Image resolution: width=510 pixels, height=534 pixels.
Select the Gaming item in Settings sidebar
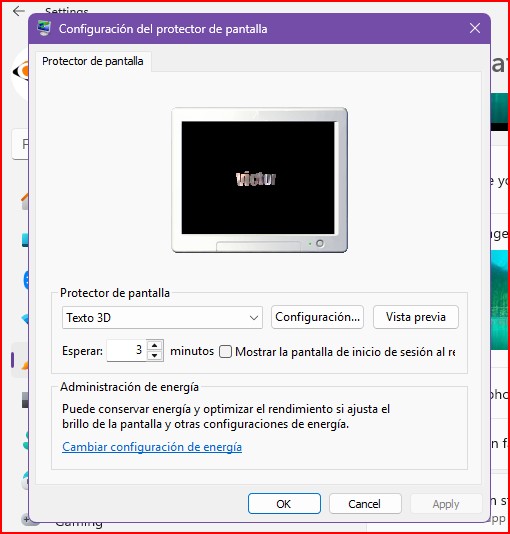[x=79, y=524]
